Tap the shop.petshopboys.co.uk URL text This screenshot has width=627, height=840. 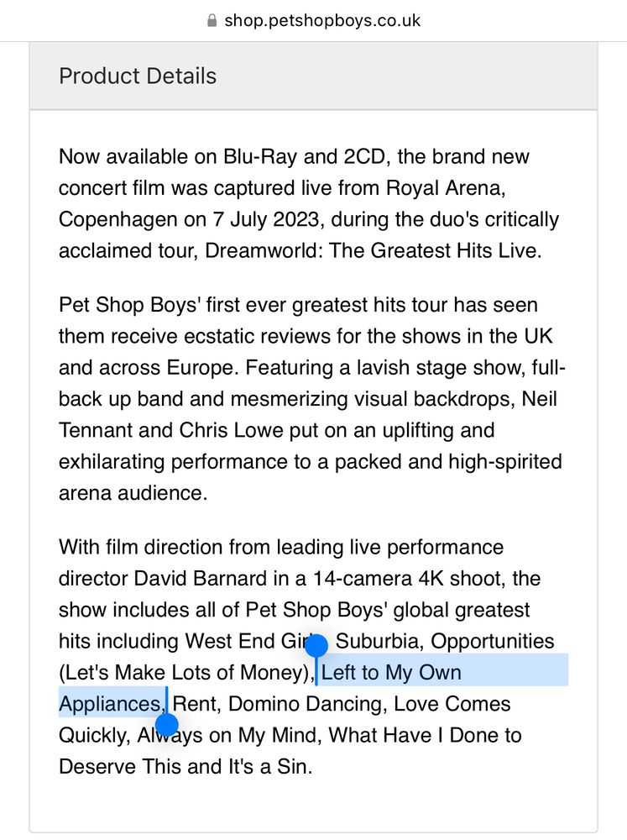[x=322, y=20]
